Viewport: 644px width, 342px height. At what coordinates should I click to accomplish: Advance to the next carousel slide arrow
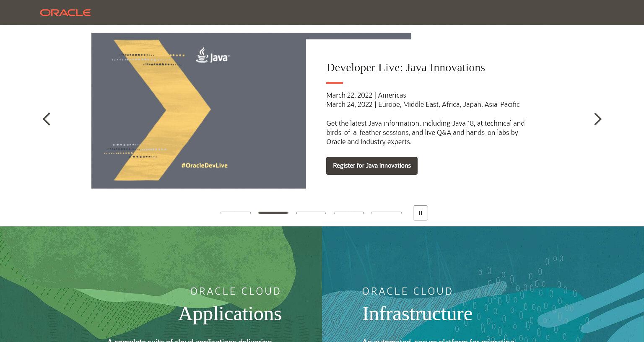pyautogui.click(x=598, y=119)
